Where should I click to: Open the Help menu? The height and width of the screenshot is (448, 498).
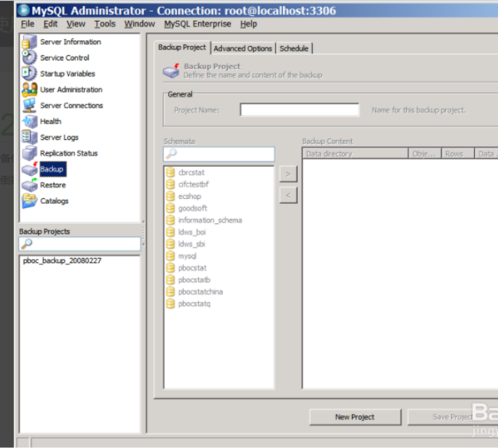pyautogui.click(x=248, y=24)
